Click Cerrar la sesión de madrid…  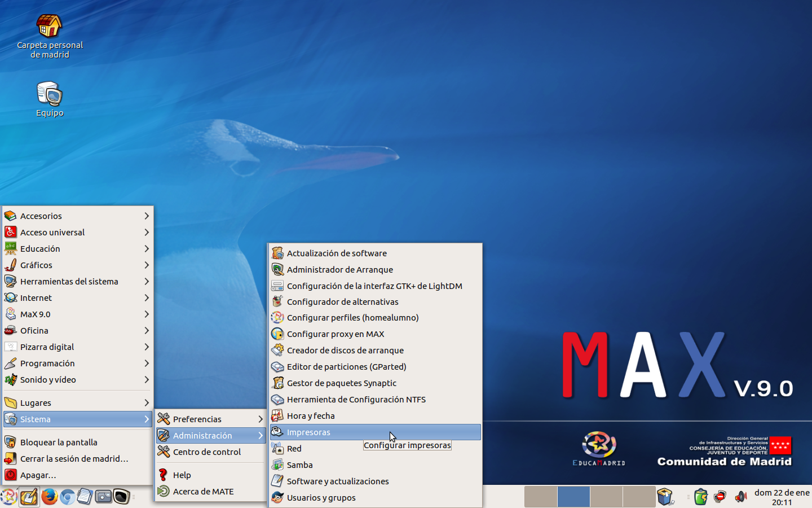pos(77,459)
